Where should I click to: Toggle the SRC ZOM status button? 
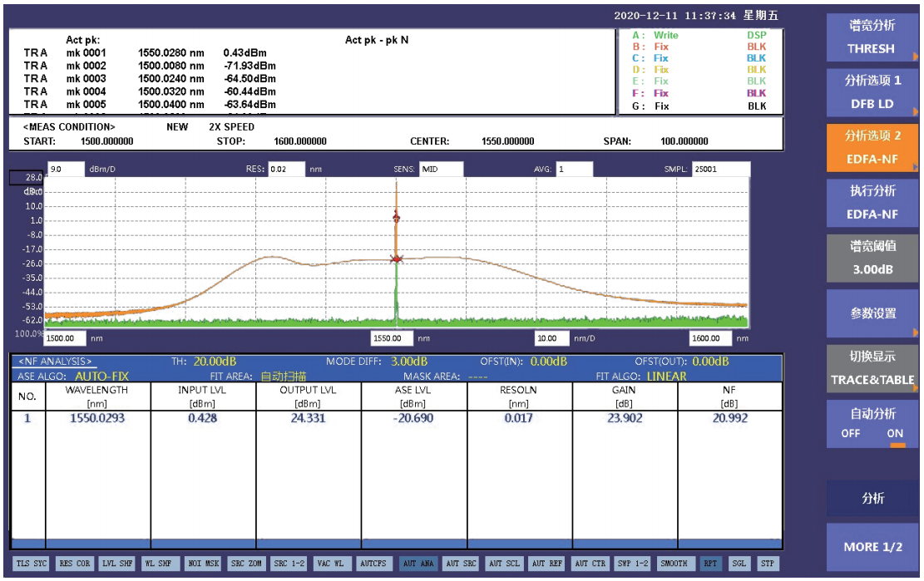click(x=246, y=564)
